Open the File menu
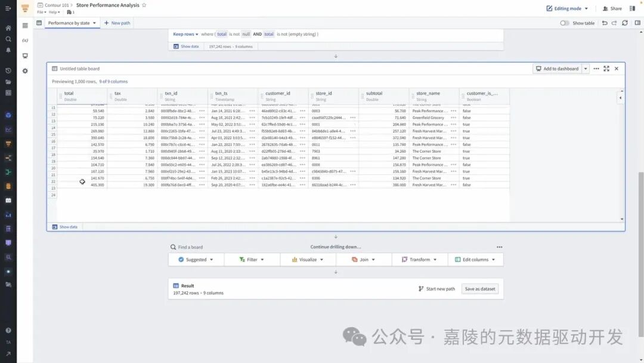 pyautogui.click(x=42, y=13)
